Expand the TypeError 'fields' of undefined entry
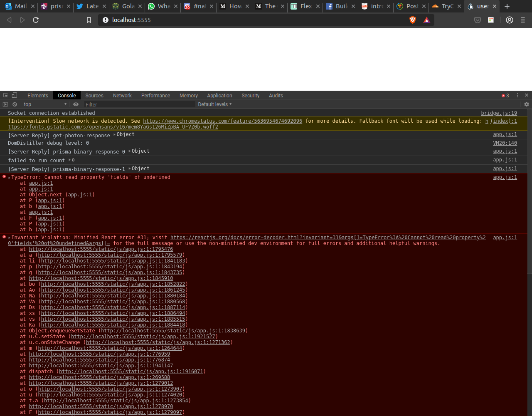The image size is (532, 416). [x=9, y=177]
